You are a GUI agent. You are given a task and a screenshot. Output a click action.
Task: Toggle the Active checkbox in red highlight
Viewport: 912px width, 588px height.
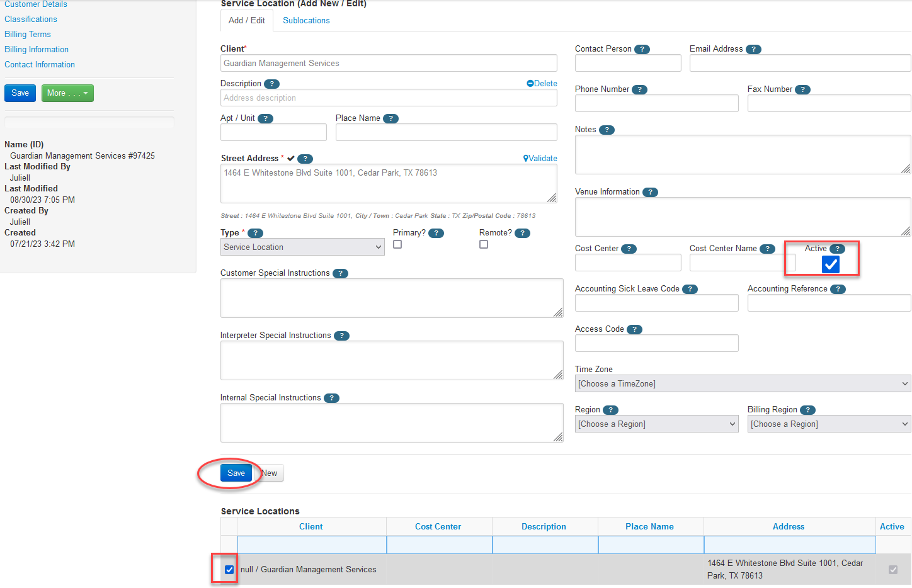tap(830, 264)
